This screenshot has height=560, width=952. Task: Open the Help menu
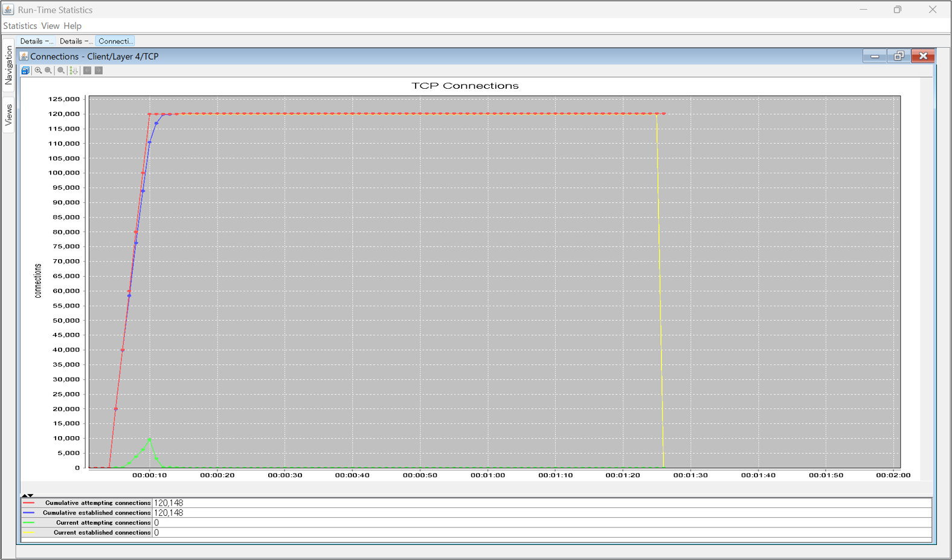pyautogui.click(x=72, y=26)
